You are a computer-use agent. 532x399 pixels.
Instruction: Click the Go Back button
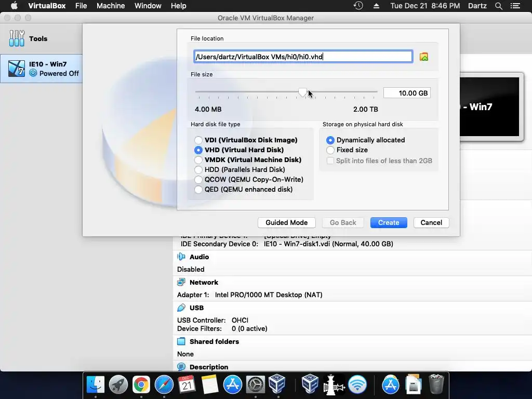coord(343,222)
